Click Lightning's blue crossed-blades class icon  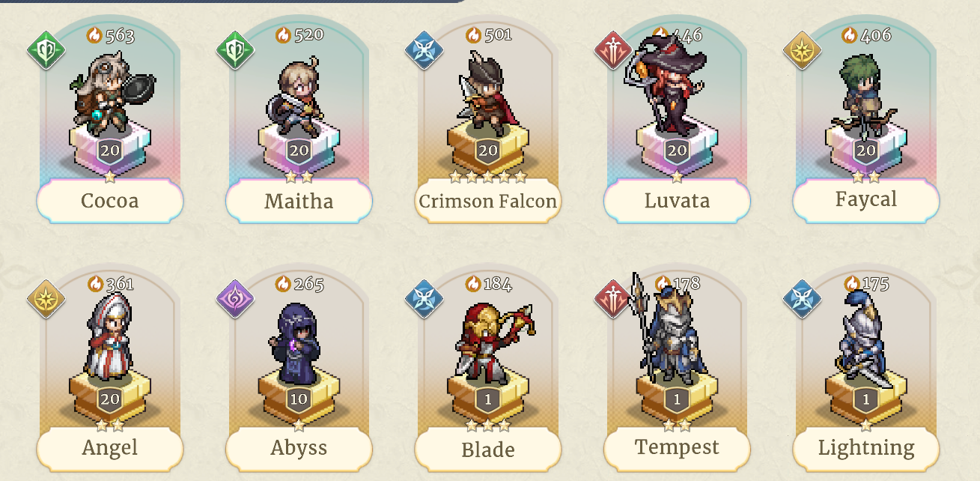point(802,299)
